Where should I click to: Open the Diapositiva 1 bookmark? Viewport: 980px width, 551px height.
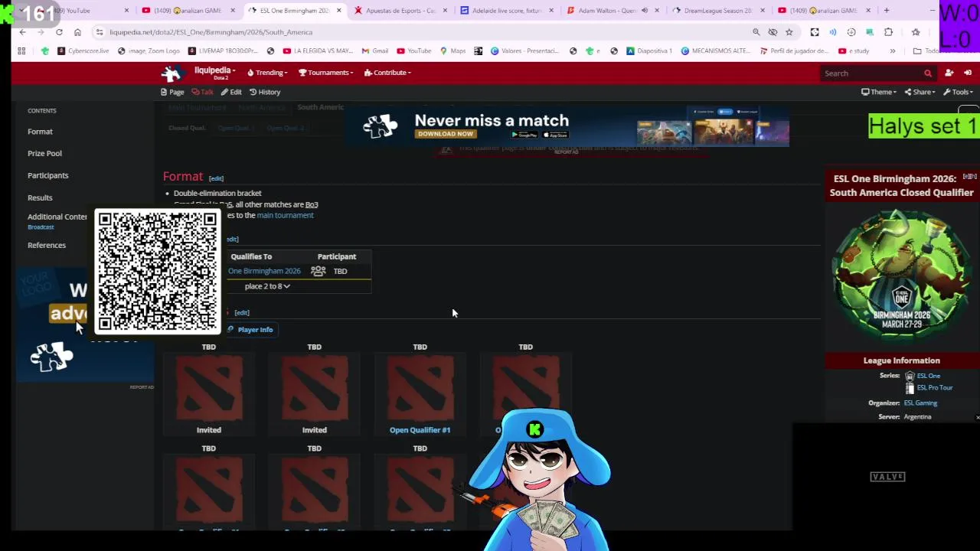point(648,51)
